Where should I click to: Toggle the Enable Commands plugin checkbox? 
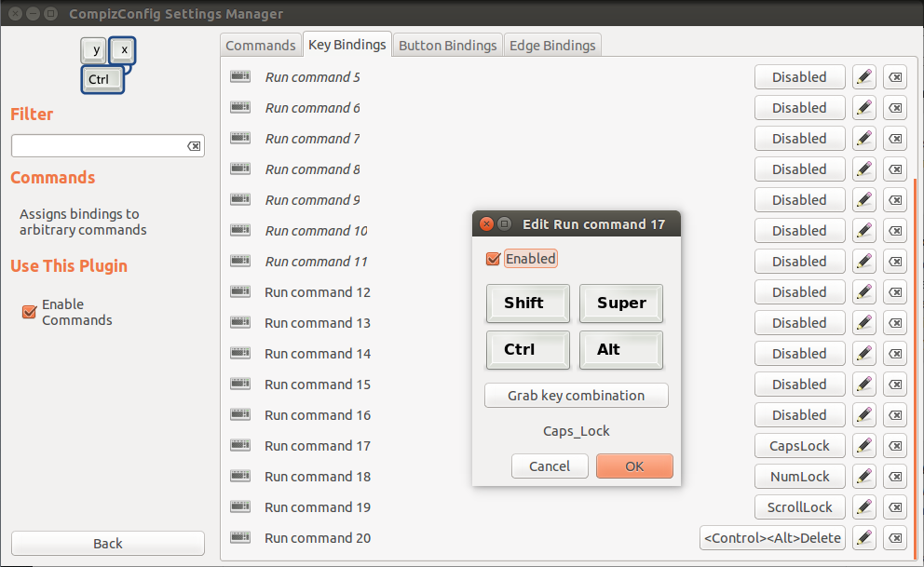(29, 312)
